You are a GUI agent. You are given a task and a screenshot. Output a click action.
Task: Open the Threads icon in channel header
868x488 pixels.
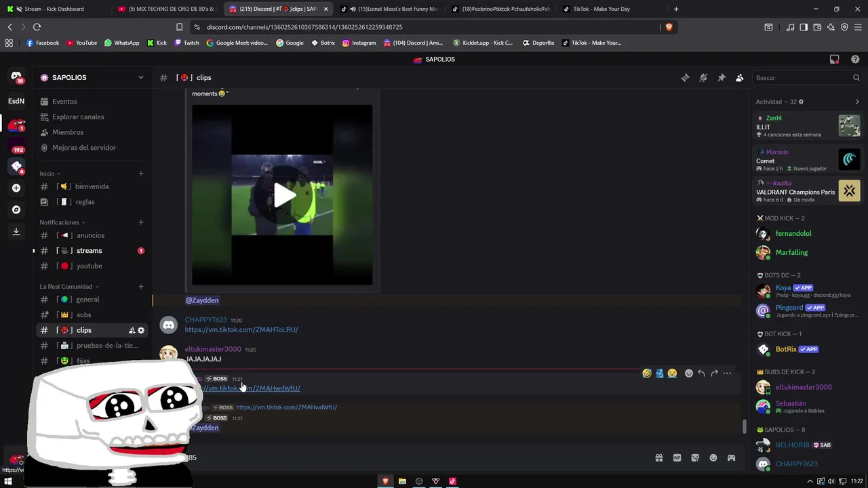click(685, 78)
